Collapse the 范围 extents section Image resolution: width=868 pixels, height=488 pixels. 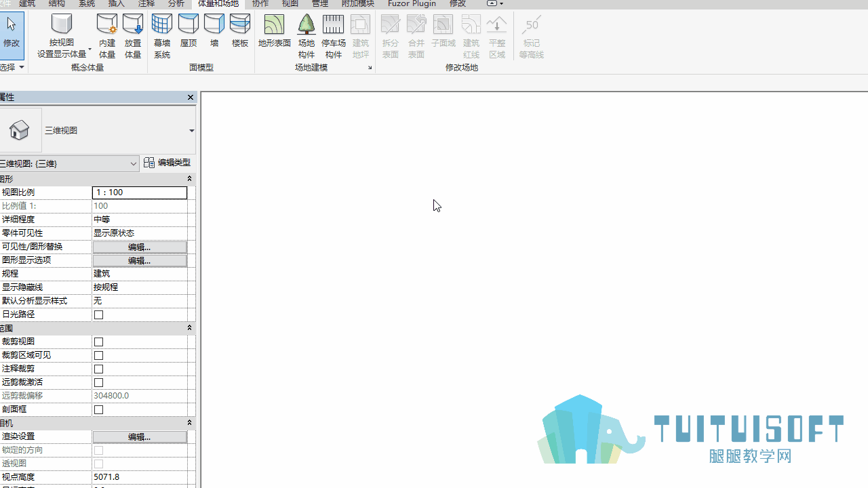tap(189, 327)
